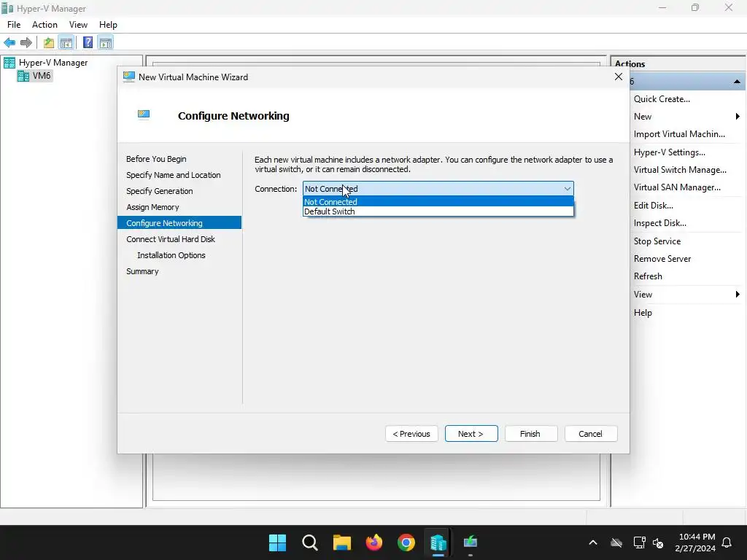The width and height of the screenshot is (747, 560).
Task: Open File Explorer from taskbar
Action: (341, 542)
